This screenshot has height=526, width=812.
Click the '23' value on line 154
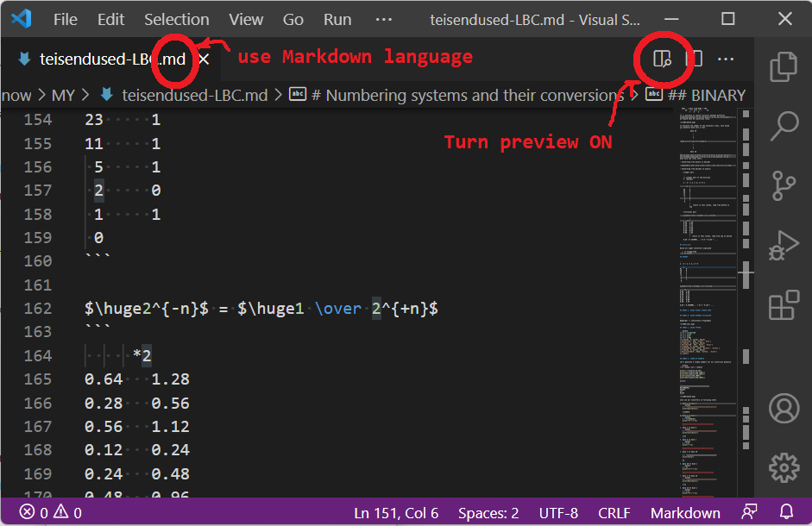click(x=94, y=120)
